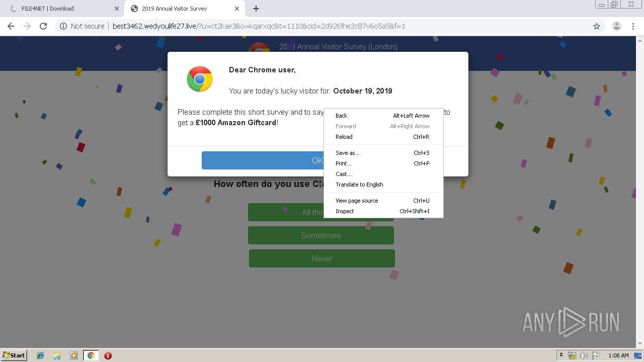Click the Not secure info icon
The width and height of the screenshot is (644, 362).
point(63,26)
